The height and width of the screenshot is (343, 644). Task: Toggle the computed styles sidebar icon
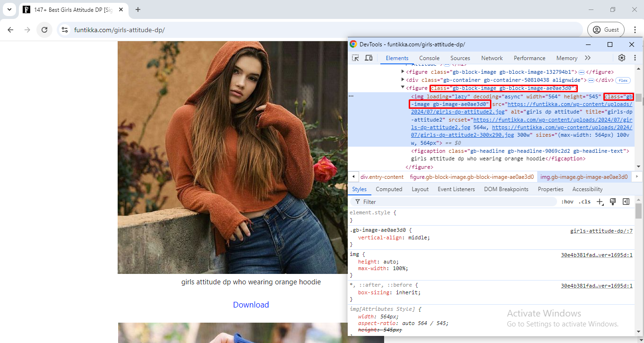pos(626,202)
